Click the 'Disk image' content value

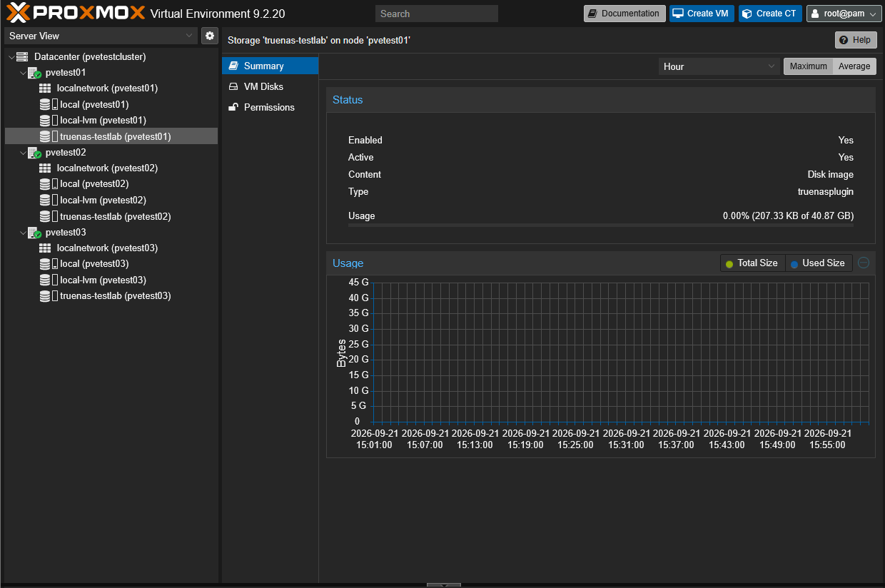831,174
